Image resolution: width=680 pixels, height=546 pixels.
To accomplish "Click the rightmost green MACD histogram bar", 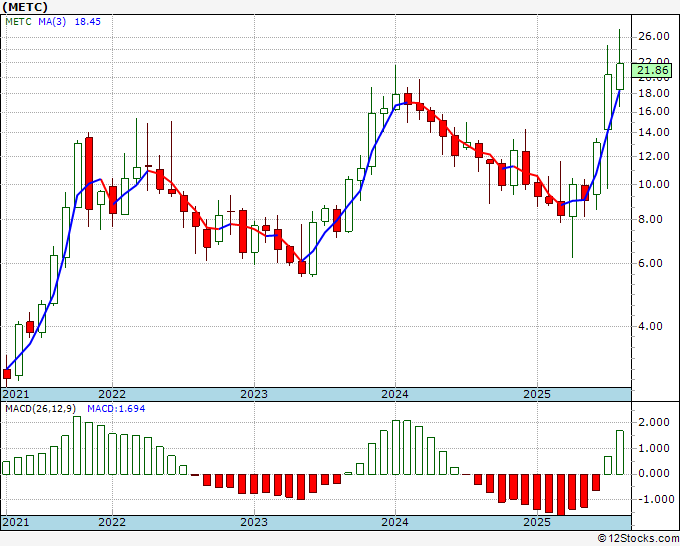I will click(x=620, y=452).
